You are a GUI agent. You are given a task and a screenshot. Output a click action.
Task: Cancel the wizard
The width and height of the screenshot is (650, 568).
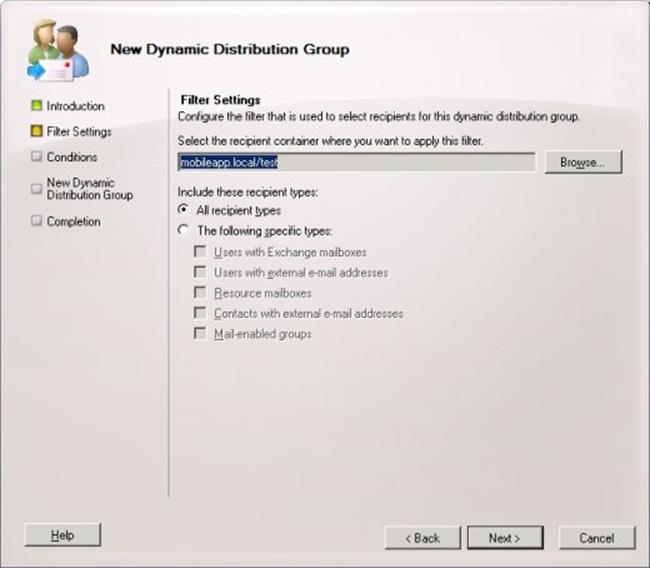click(x=597, y=538)
